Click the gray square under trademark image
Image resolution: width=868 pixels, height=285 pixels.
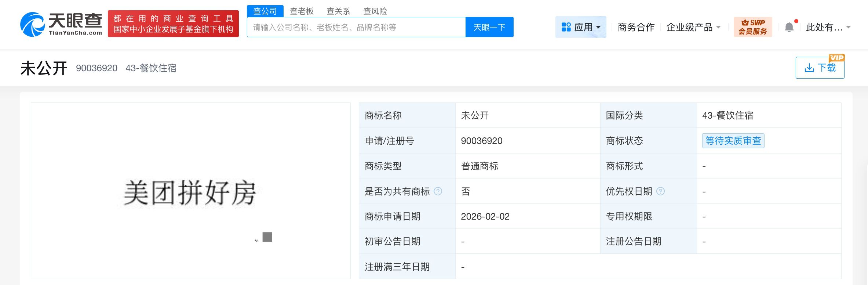click(267, 237)
